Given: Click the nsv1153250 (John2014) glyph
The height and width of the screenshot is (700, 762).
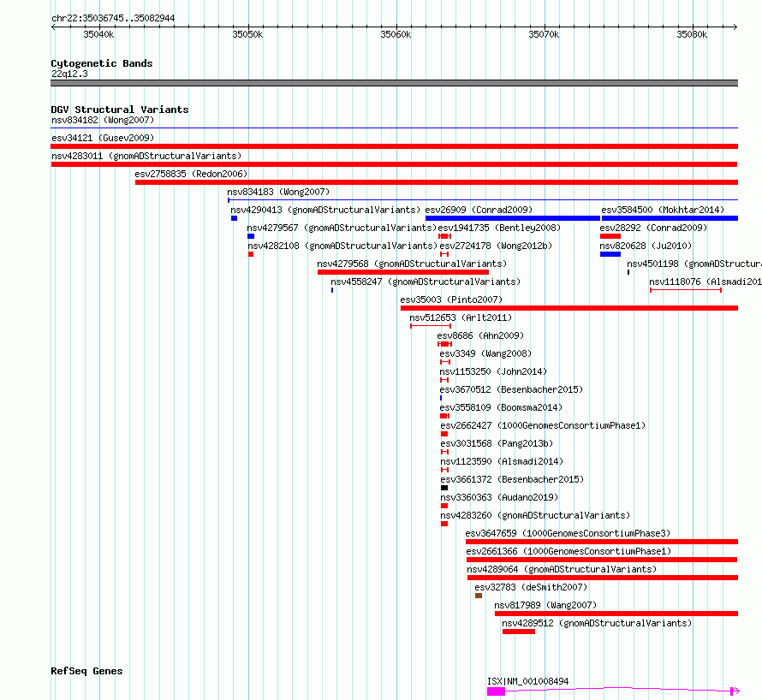Looking at the screenshot, I should tap(444, 380).
